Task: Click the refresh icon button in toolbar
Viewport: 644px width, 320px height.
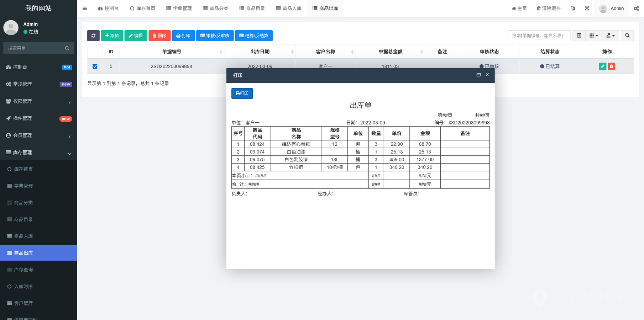Action: (93, 36)
